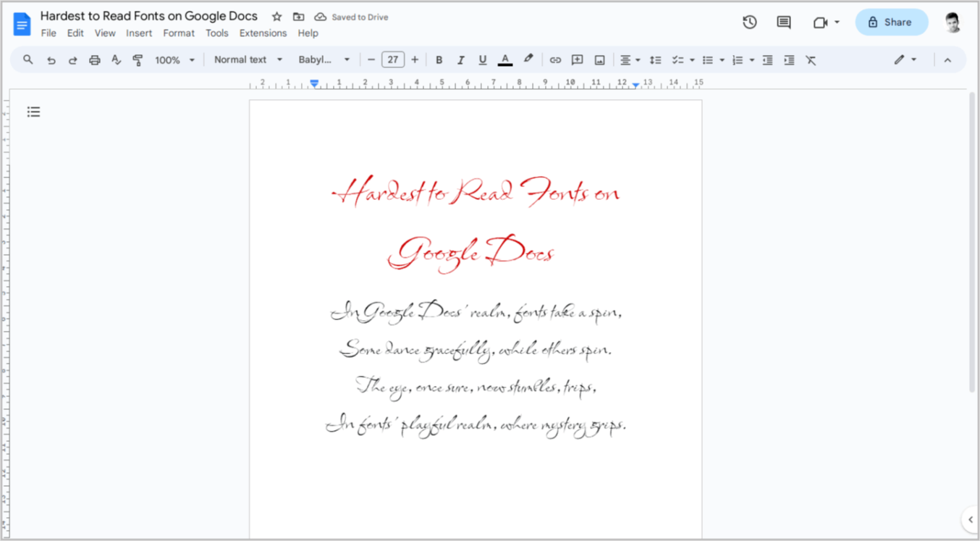Image resolution: width=980 pixels, height=541 pixels.
Task: Open spelling and grammar check
Action: pos(116,59)
